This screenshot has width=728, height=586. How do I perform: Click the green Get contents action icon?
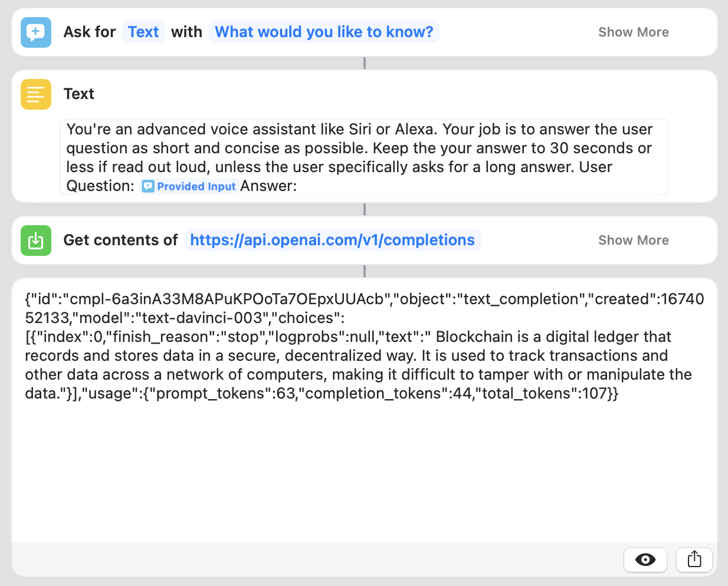tap(36, 241)
